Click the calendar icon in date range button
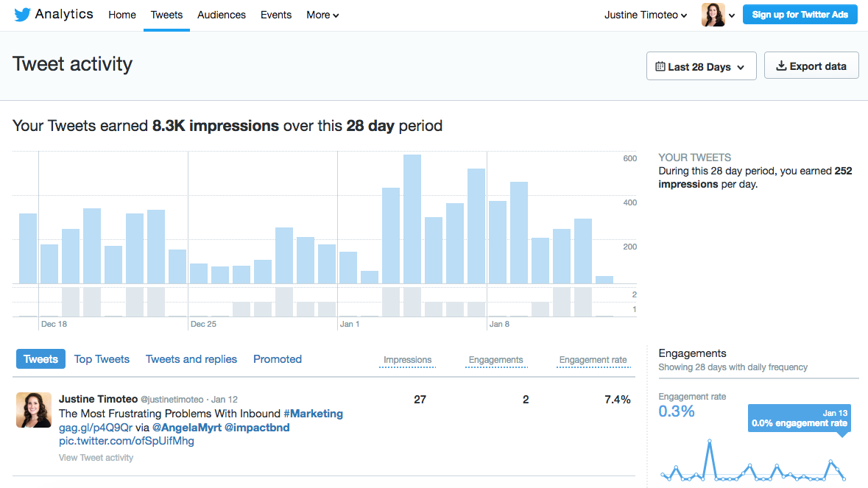Screen dimensions: 868x488 [x=660, y=67]
